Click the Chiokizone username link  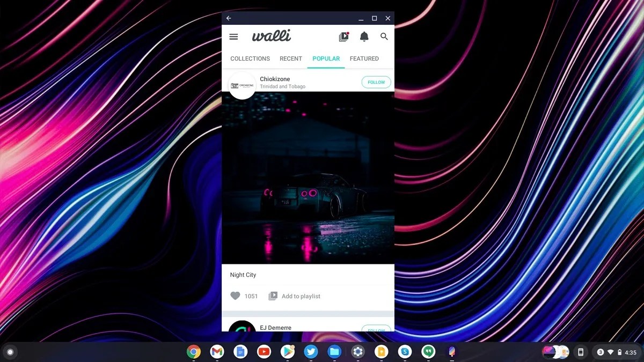(x=275, y=79)
